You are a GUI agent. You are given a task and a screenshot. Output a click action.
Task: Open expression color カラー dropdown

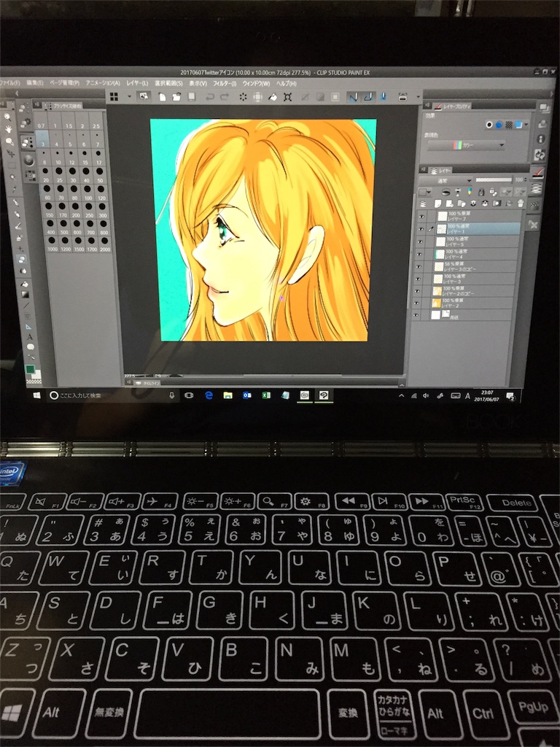pyautogui.click(x=467, y=145)
